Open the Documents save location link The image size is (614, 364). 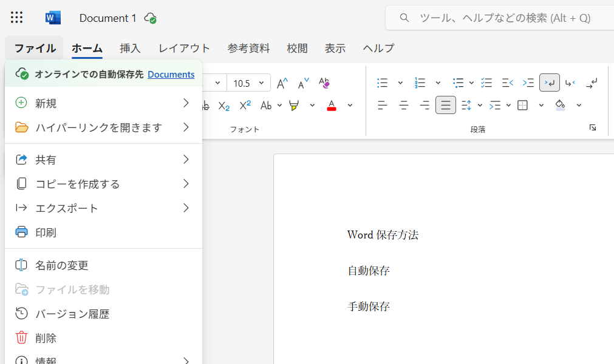pyautogui.click(x=171, y=74)
